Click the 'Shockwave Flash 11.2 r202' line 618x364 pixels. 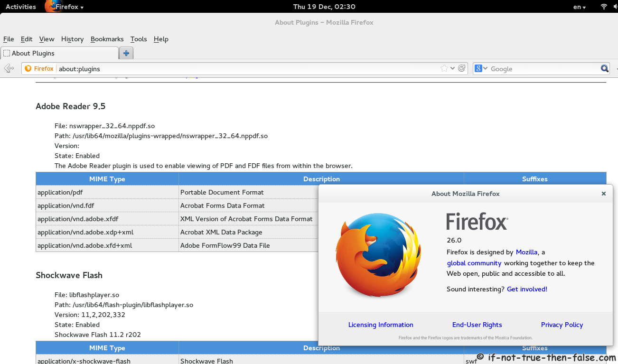98,335
